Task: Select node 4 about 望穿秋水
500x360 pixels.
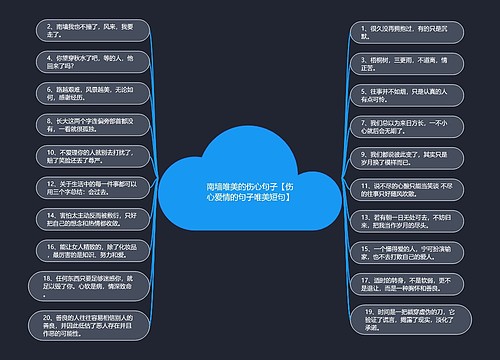Action: 93,62
